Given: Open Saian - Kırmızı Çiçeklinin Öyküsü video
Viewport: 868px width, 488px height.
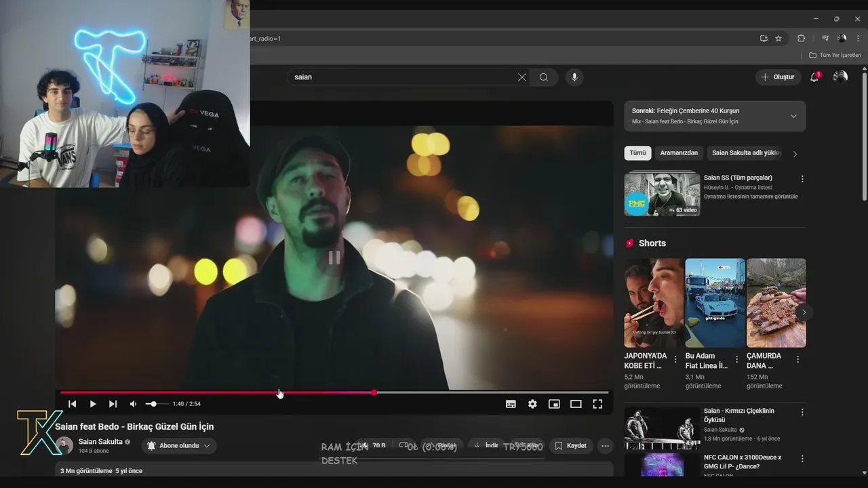Looking at the screenshot, I should (739, 415).
